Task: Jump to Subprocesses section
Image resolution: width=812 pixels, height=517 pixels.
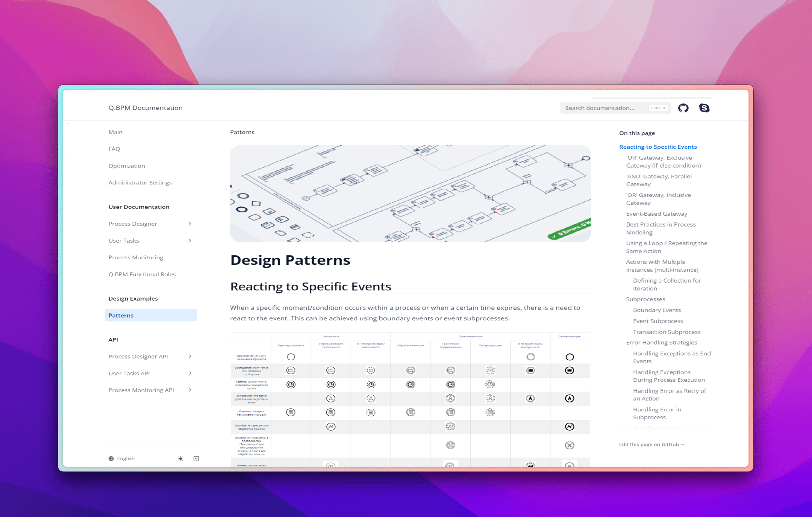Action: (645, 299)
